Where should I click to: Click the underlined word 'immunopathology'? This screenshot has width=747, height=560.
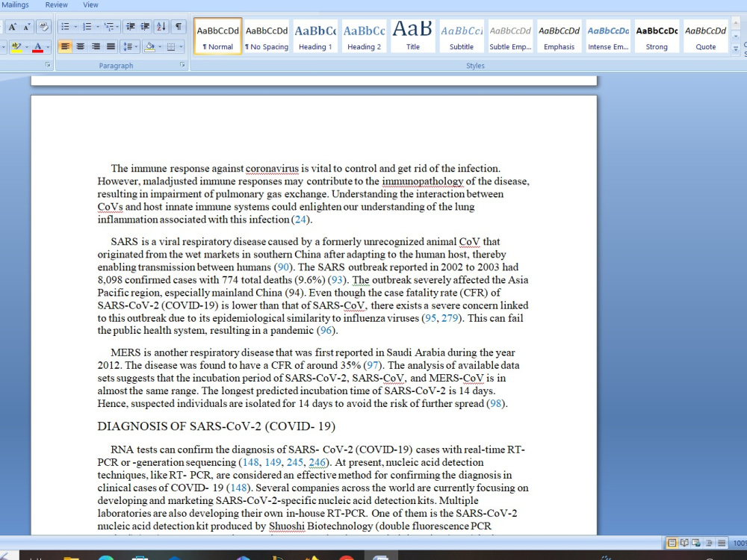423,181
